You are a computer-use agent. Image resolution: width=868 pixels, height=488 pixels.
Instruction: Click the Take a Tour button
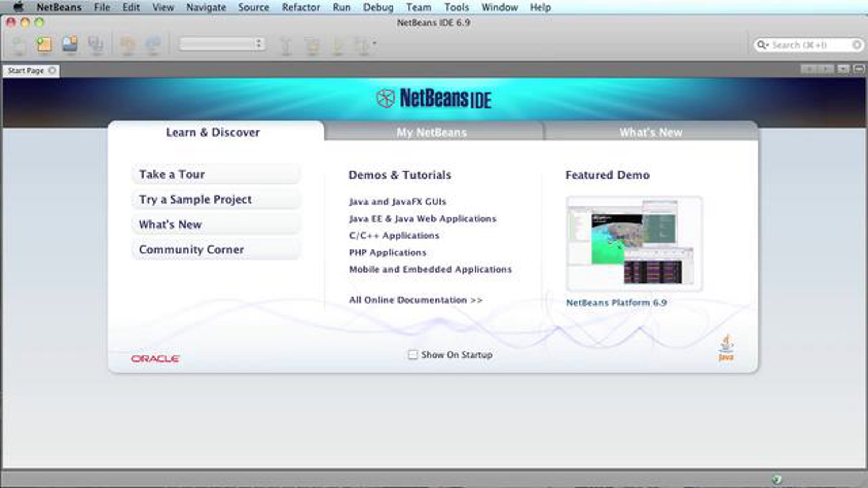(216, 174)
